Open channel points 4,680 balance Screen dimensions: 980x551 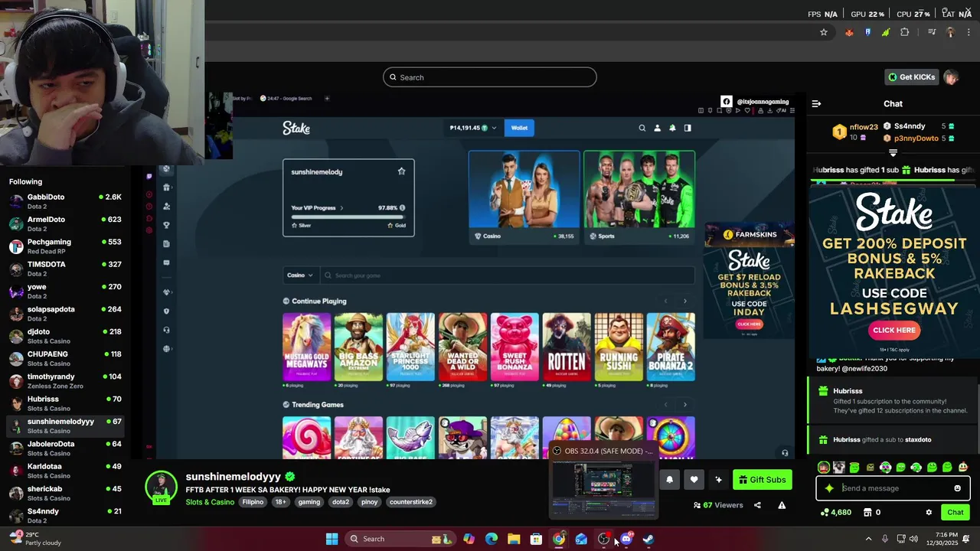(836, 513)
